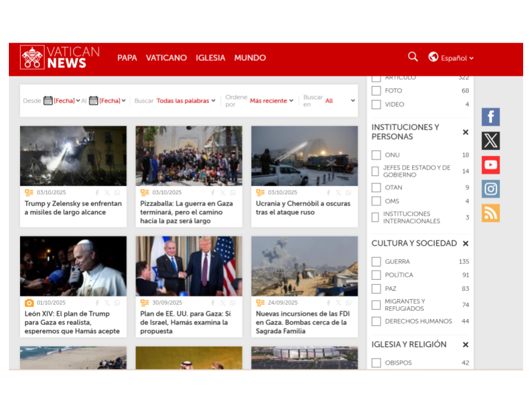Collapse the CULTURA Y SOCIEDAD filter section

coord(465,243)
